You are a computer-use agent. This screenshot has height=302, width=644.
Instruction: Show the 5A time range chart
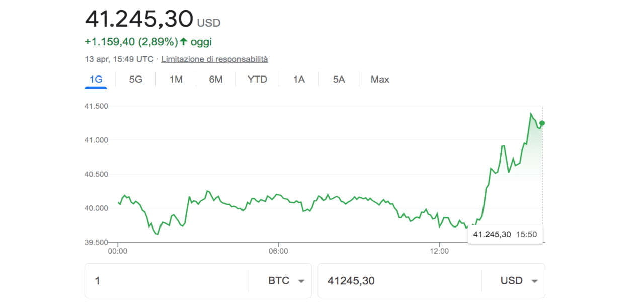click(x=339, y=80)
